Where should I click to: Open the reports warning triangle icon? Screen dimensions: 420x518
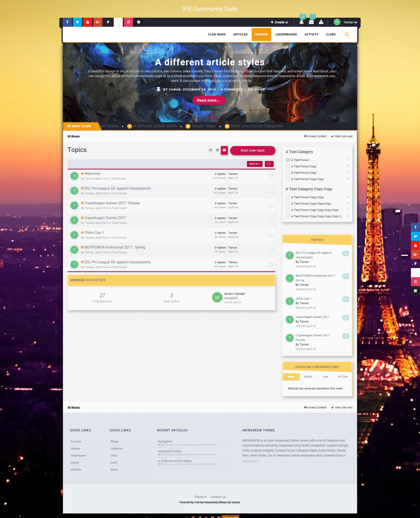point(321,22)
